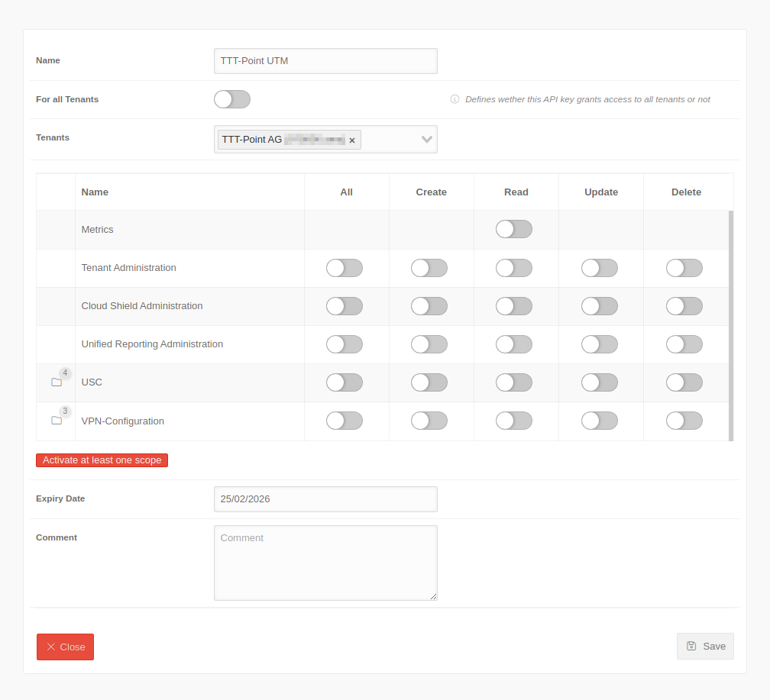The width and height of the screenshot is (770, 700).
Task: Turn on Delete for VPN-Configuration
Action: tap(684, 421)
